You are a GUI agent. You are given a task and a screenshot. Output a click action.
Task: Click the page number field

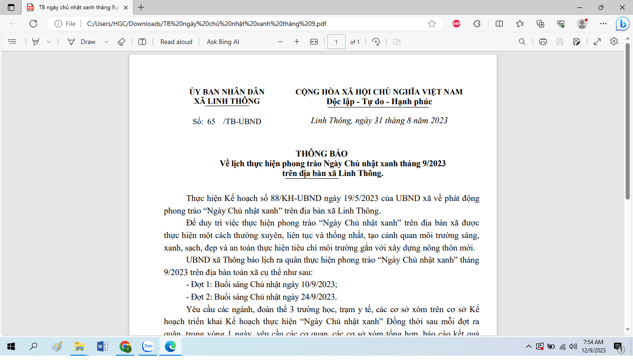click(336, 42)
